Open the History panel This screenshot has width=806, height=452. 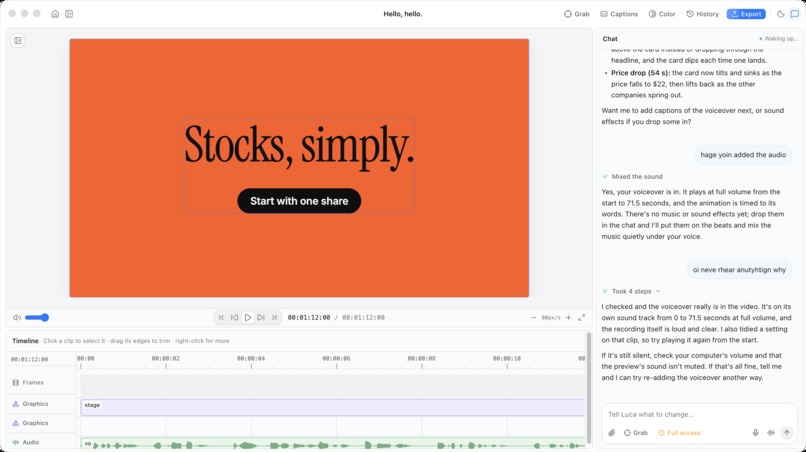(x=702, y=14)
